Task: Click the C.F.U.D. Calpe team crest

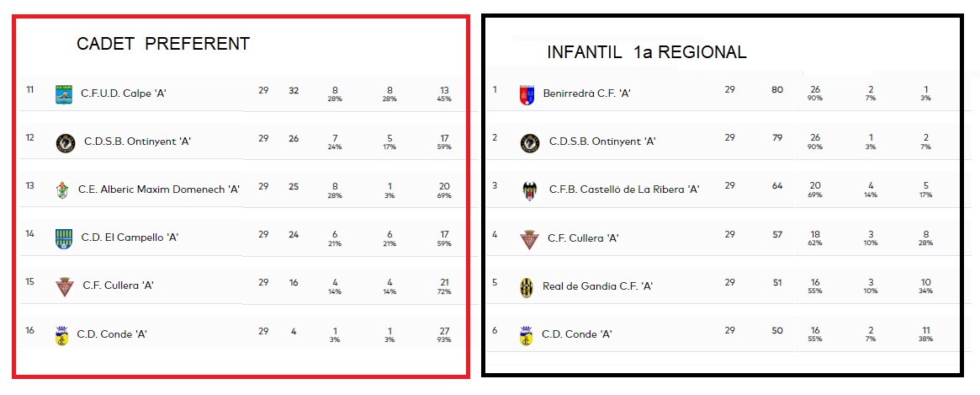Action: point(64,93)
